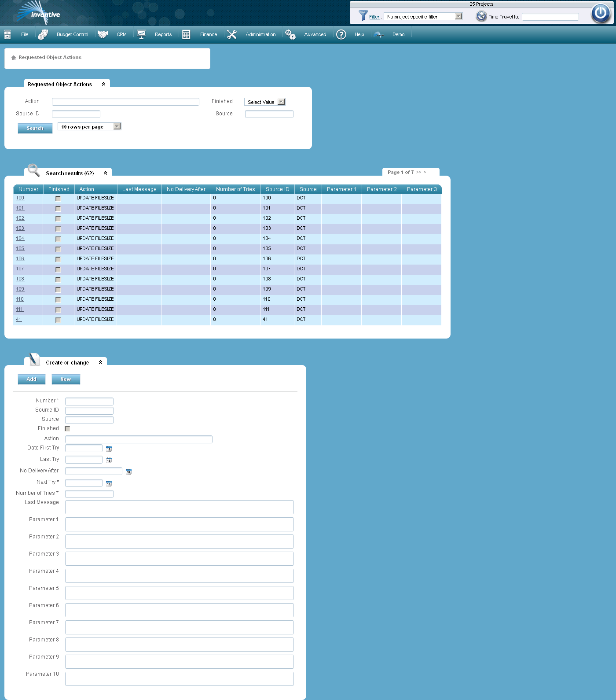Jump to last results page
This screenshot has height=700, width=616.
click(x=425, y=172)
